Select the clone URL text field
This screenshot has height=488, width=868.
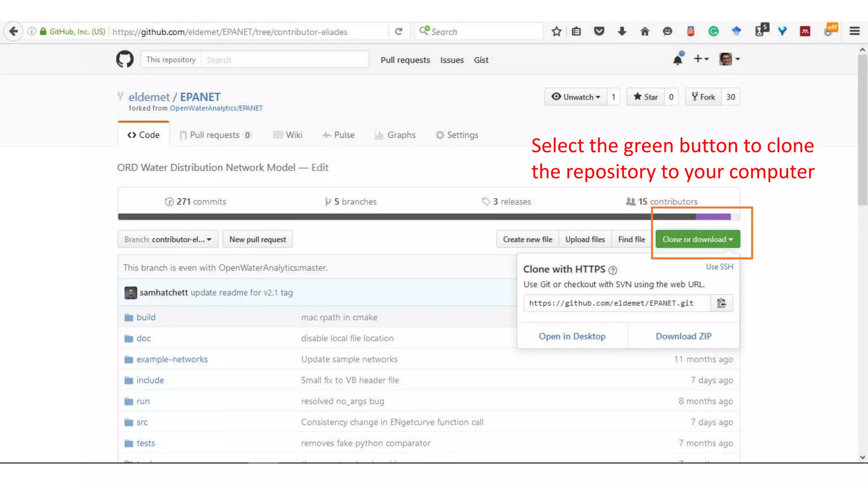pyautogui.click(x=617, y=303)
